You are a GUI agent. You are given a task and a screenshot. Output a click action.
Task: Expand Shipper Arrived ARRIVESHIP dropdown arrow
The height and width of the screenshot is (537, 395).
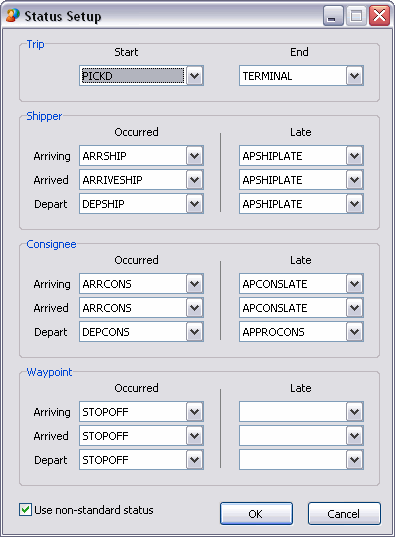(x=195, y=180)
